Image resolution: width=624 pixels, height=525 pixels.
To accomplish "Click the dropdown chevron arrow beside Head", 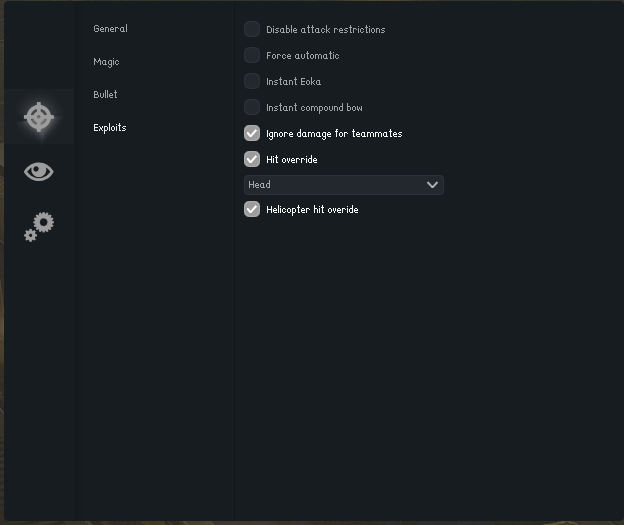I will point(432,185).
